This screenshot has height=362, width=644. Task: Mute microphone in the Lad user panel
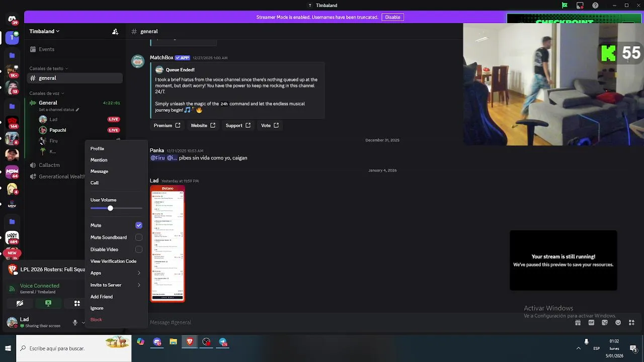tap(75, 322)
